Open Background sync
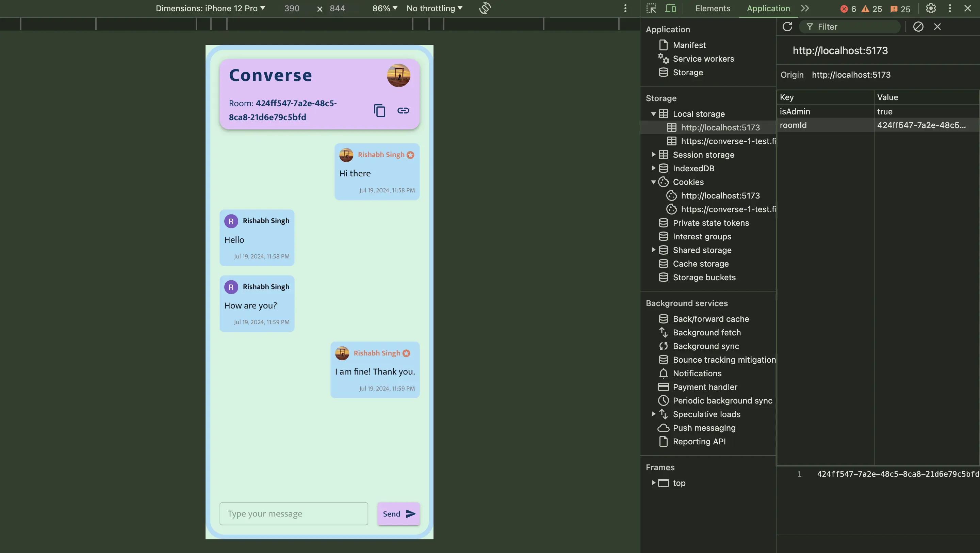Viewport: 980px width, 553px height. point(705,346)
